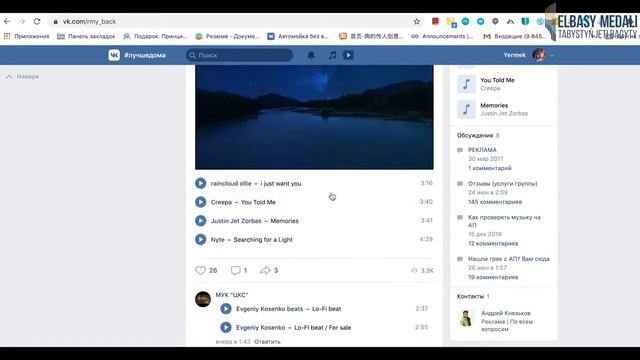640x360 pixels.
Task: Play Justin Jet Zorbas – Memories track
Action: pyautogui.click(x=200, y=221)
